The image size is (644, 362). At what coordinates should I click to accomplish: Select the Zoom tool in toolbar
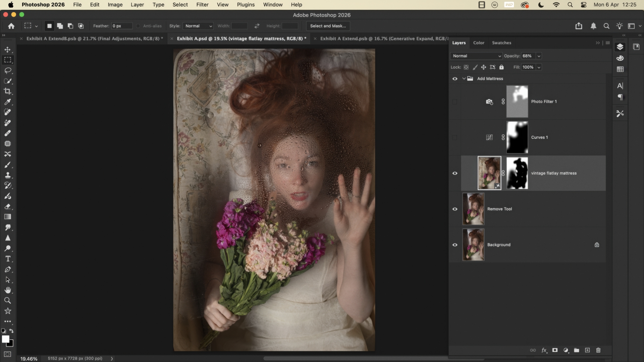7,300
